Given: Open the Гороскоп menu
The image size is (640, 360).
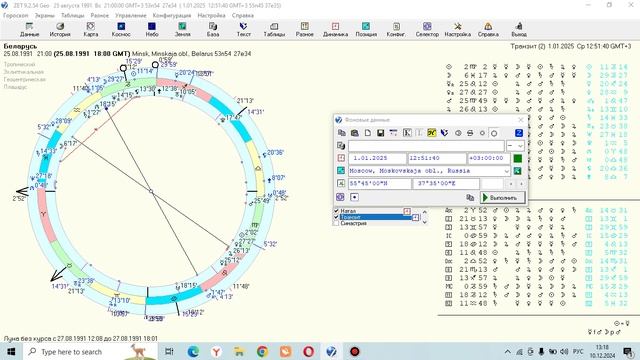Looking at the screenshot, I should click(x=16, y=16).
